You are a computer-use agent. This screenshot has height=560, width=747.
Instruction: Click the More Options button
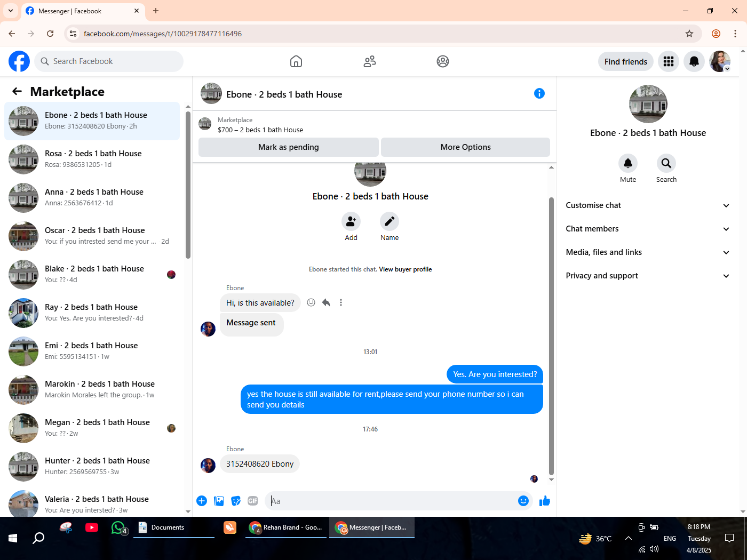coord(465,147)
